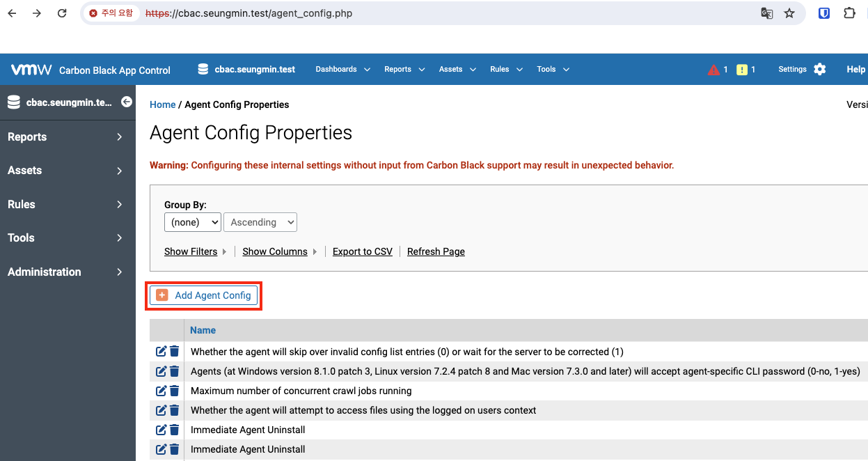Click the edit icon for Maximum concurrent crawl jobs

(161, 391)
